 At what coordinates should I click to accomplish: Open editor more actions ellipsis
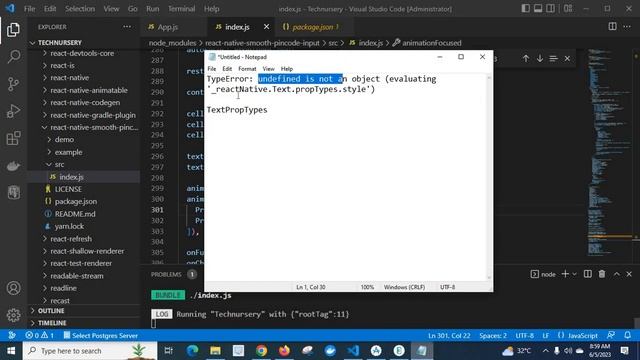(x=627, y=27)
